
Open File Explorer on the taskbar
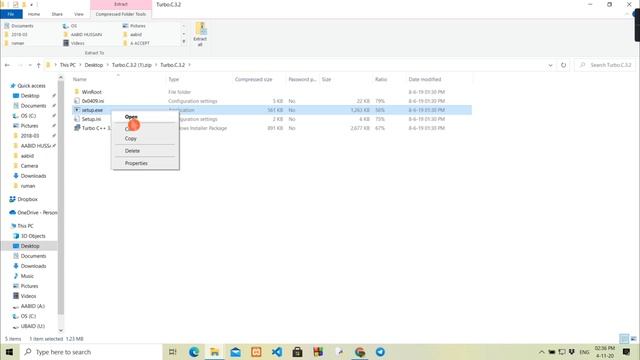tap(214, 352)
